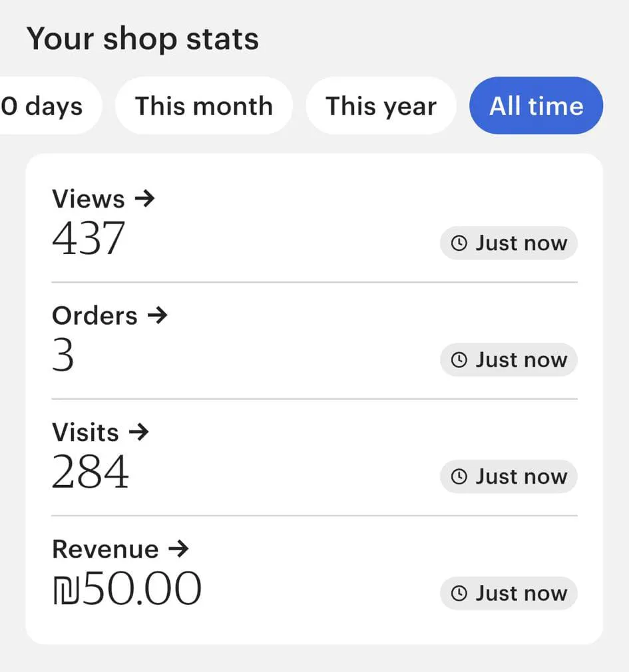This screenshot has width=629, height=672.
Task: Select the All time filter tab
Action: [536, 106]
